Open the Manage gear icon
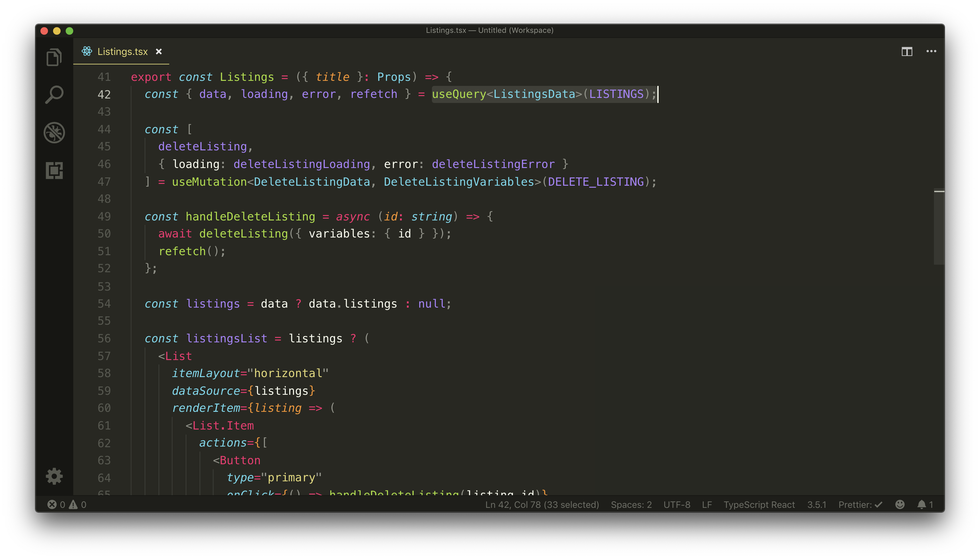The width and height of the screenshot is (980, 559). point(54,476)
